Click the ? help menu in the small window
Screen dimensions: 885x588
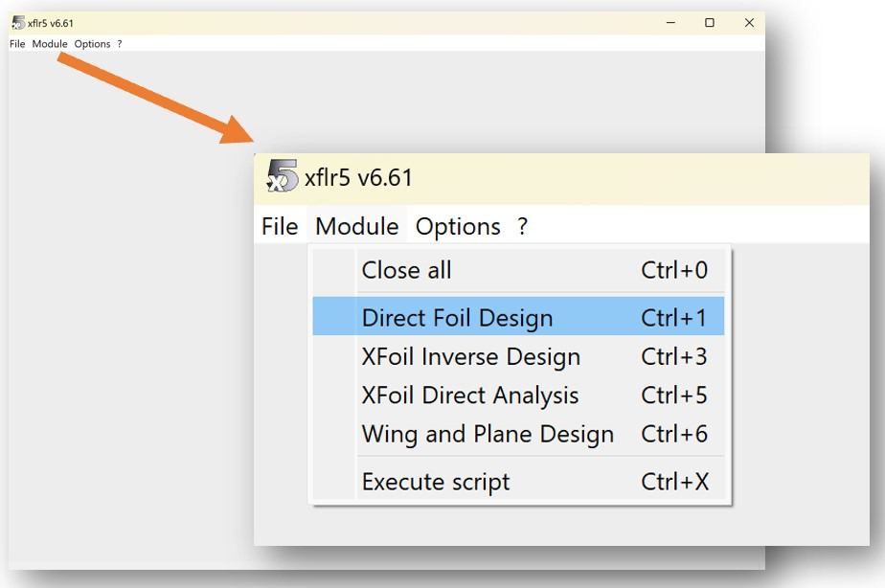pos(119,44)
